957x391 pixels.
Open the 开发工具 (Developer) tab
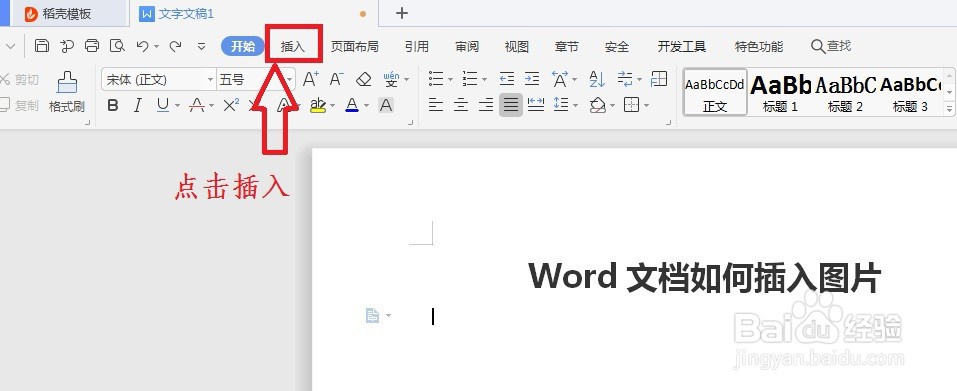[x=682, y=46]
